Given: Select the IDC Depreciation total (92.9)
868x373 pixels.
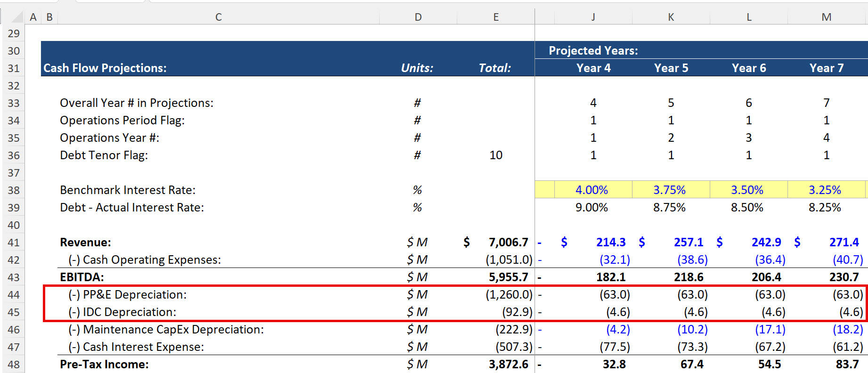Looking at the screenshot, I should 517,312.
